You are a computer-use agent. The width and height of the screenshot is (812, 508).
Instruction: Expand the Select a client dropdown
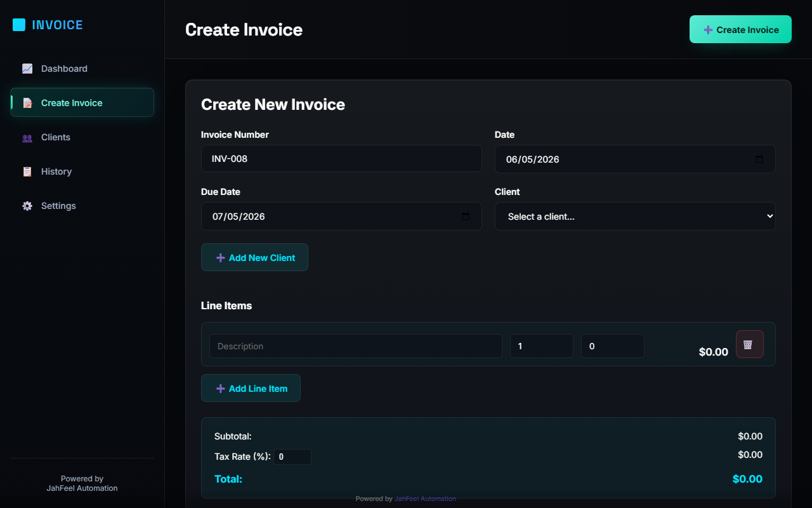(635, 217)
